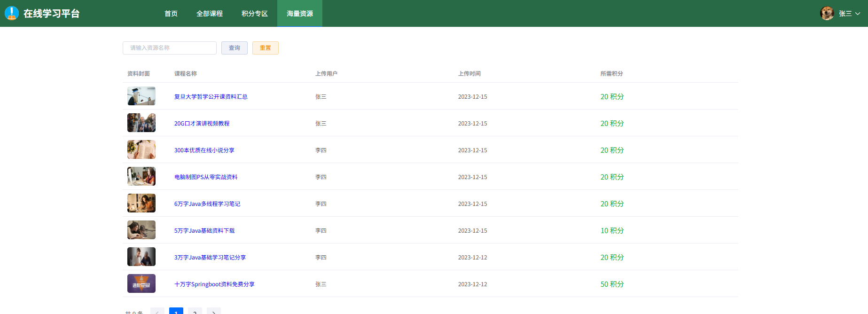868x314 pixels.
Task: Click the 6万字Java多线程学习笔记 cover image
Action: (141, 203)
